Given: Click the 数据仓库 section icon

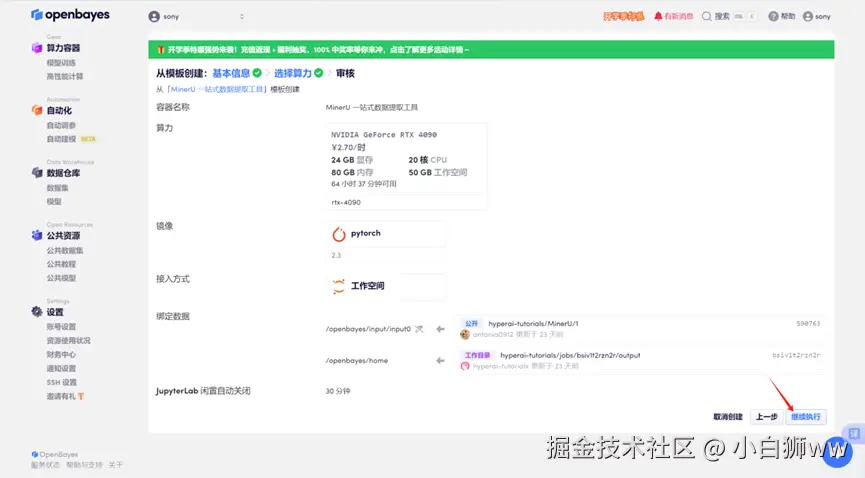Looking at the screenshot, I should click(37, 173).
